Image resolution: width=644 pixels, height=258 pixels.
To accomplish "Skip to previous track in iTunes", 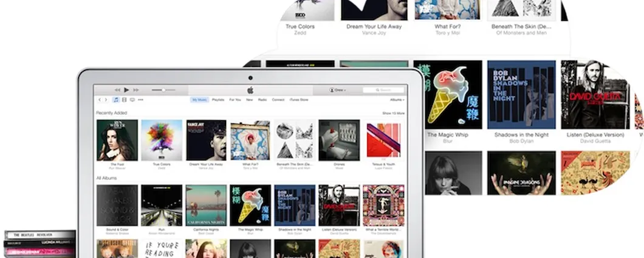I will tap(117, 89).
